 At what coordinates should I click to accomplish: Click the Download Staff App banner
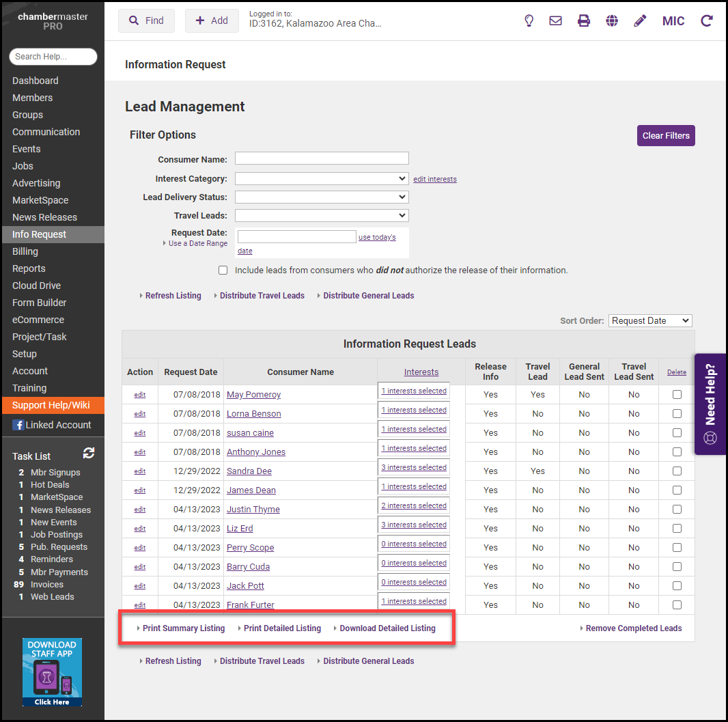pos(52,672)
